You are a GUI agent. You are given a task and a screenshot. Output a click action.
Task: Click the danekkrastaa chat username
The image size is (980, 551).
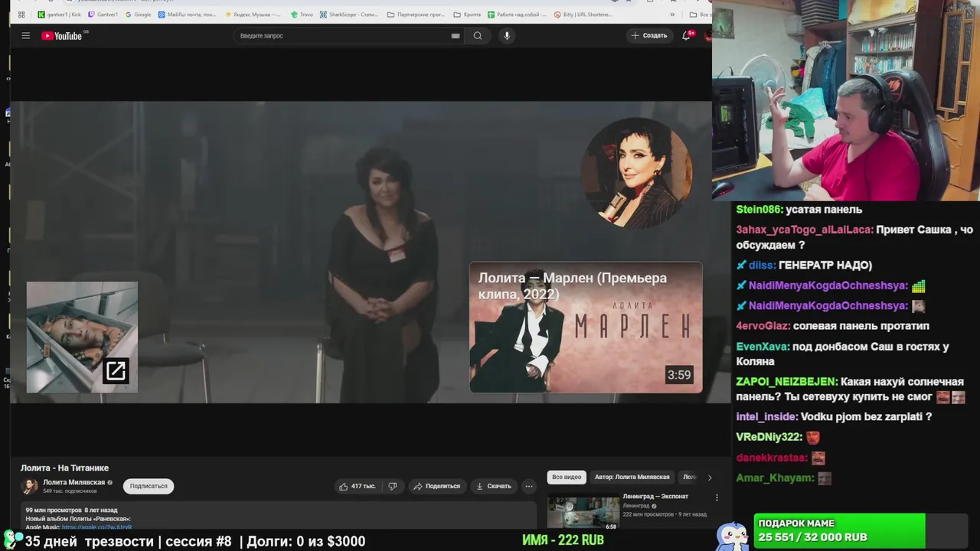pos(771,457)
